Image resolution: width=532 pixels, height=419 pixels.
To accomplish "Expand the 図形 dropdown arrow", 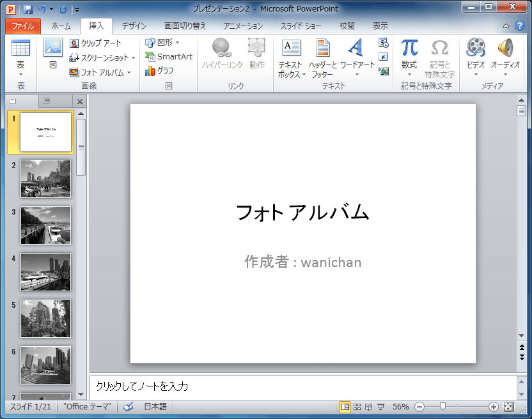I will point(178,43).
